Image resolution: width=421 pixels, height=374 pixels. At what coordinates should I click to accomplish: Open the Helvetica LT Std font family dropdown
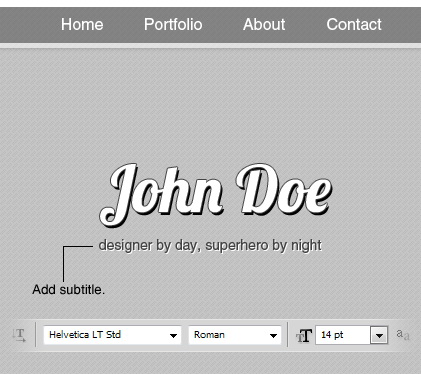click(112, 335)
